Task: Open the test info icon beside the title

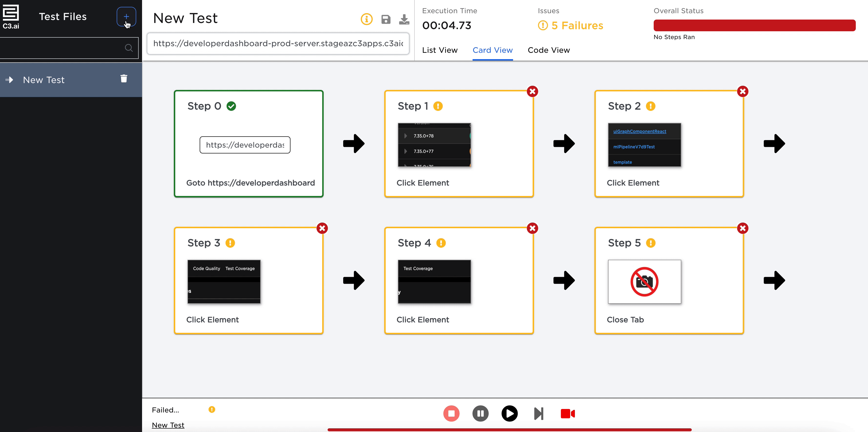Action: pos(367,19)
